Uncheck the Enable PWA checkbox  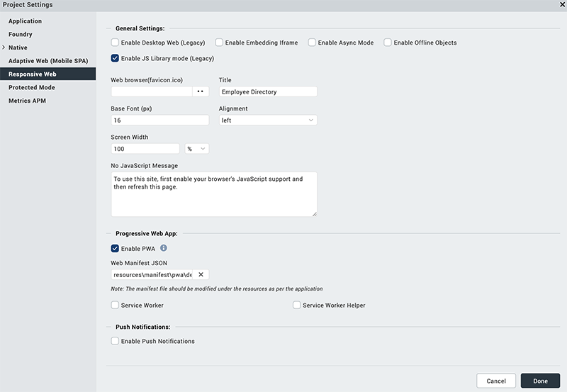(116, 249)
